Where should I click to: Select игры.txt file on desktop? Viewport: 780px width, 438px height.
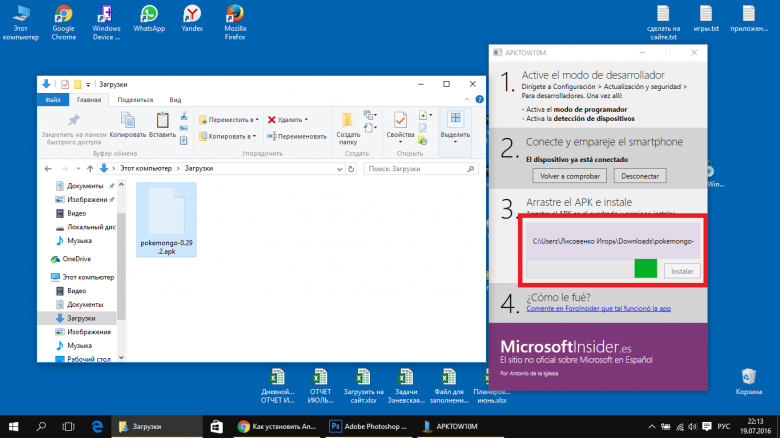(706, 19)
